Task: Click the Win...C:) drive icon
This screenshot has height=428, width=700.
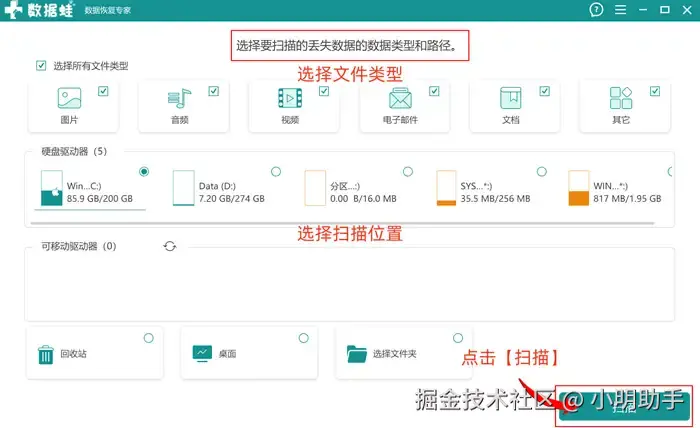Action: [x=51, y=188]
